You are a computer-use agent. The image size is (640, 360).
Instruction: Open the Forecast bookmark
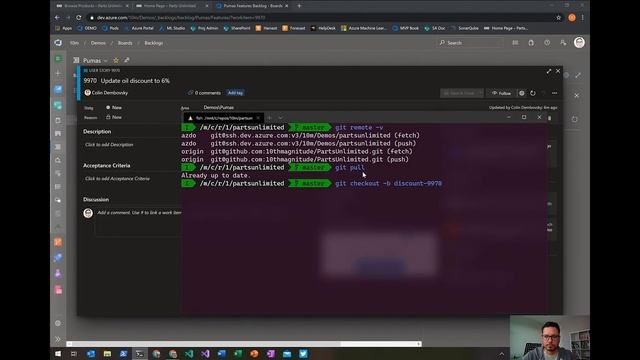pyautogui.click(x=293, y=28)
